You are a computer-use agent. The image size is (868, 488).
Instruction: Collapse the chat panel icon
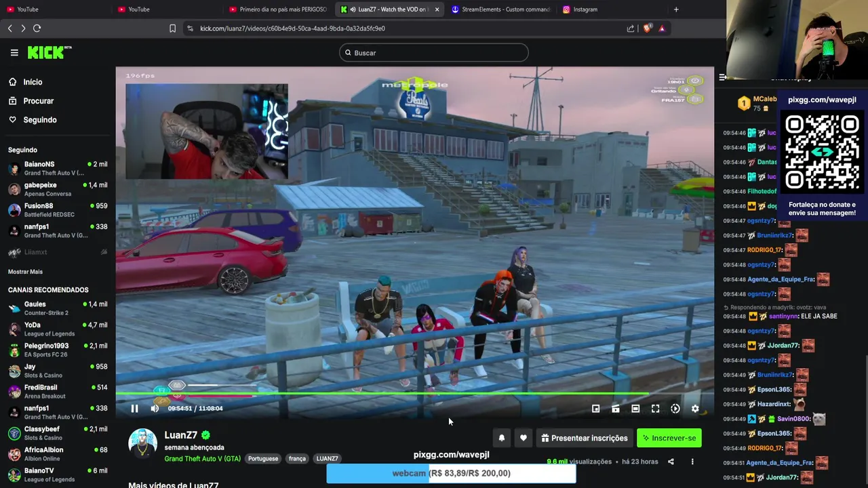point(722,77)
